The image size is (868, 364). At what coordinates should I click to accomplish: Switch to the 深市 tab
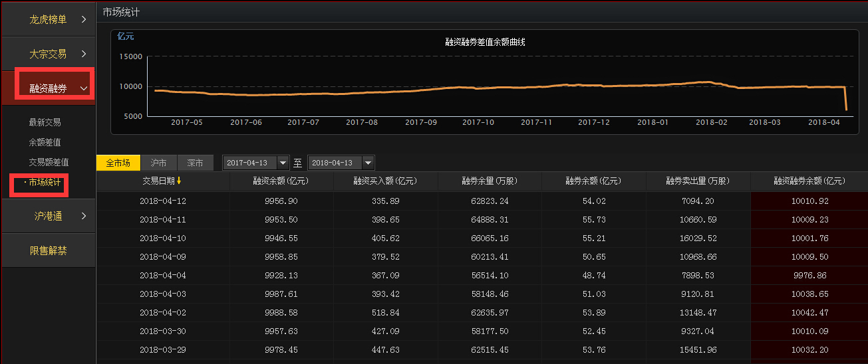[195, 163]
